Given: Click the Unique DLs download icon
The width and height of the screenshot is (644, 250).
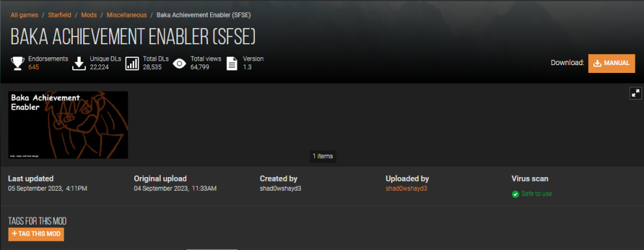Looking at the screenshot, I should (79, 63).
